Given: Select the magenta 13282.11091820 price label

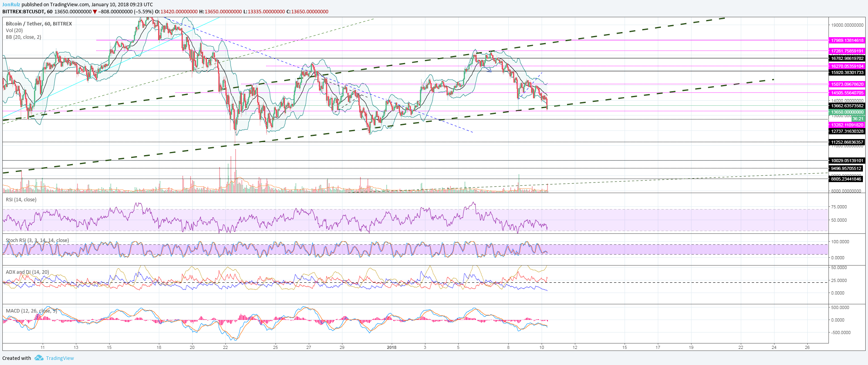Looking at the screenshot, I should tap(847, 125).
